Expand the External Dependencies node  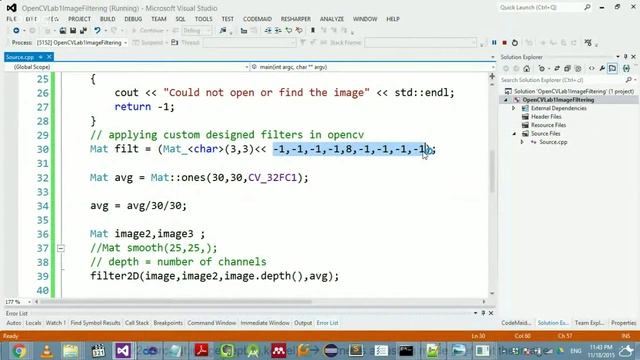(514, 108)
